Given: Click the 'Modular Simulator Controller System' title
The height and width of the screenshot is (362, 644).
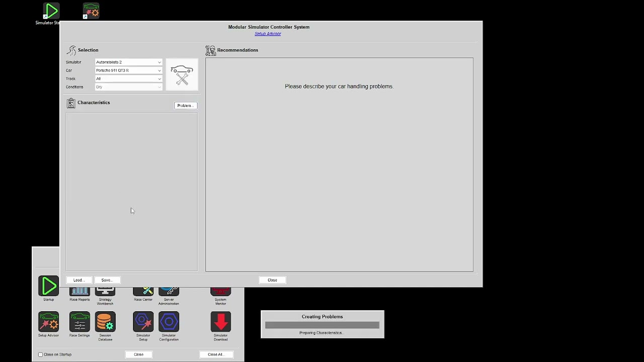Looking at the screenshot, I should pyautogui.click(x=269, y=27).
